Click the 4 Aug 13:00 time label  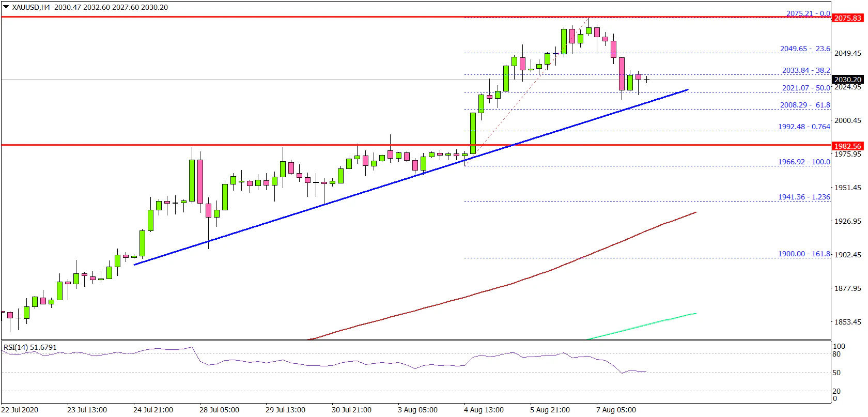click(484, 410)
